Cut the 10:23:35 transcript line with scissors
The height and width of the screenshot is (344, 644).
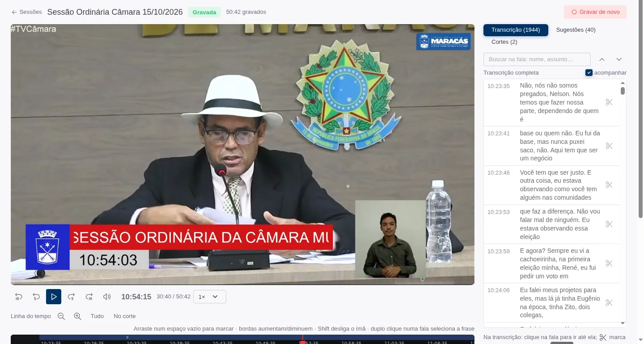(x=609, y=102)
